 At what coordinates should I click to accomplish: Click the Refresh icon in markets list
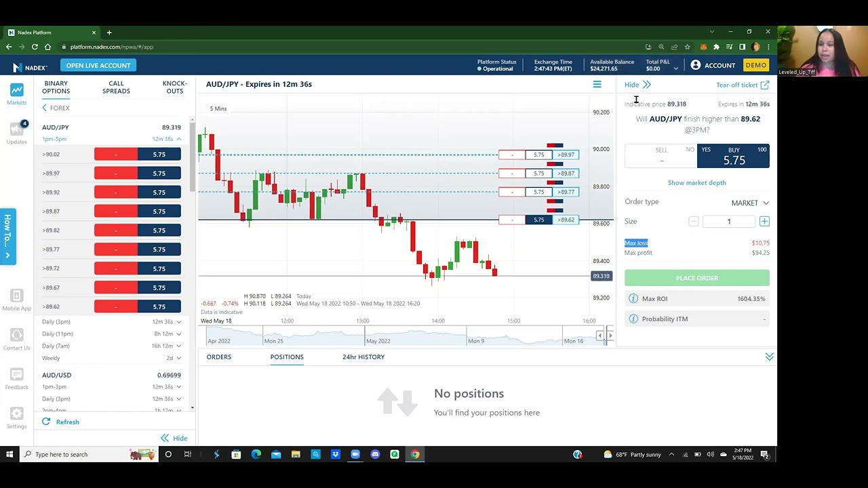pos(46,422)
